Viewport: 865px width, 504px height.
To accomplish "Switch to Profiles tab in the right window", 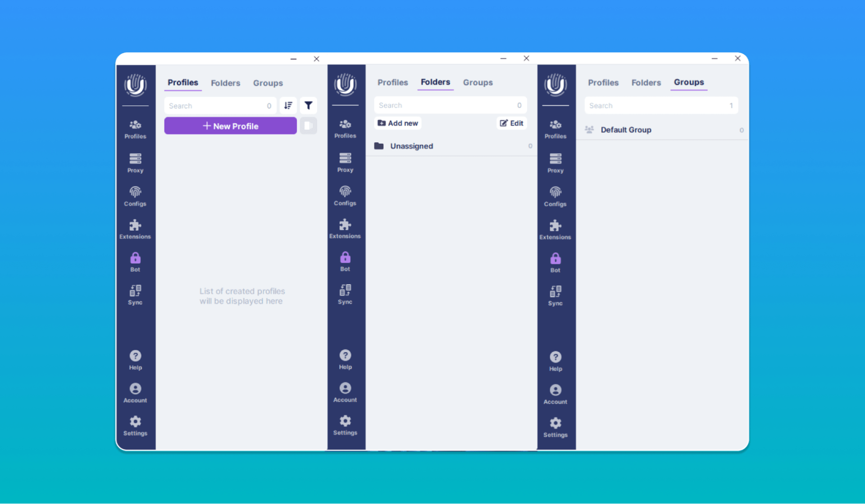I will (603, 83).
